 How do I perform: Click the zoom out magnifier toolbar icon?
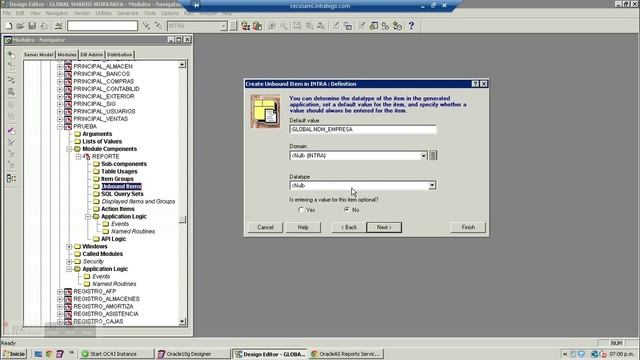click(283, 26)
